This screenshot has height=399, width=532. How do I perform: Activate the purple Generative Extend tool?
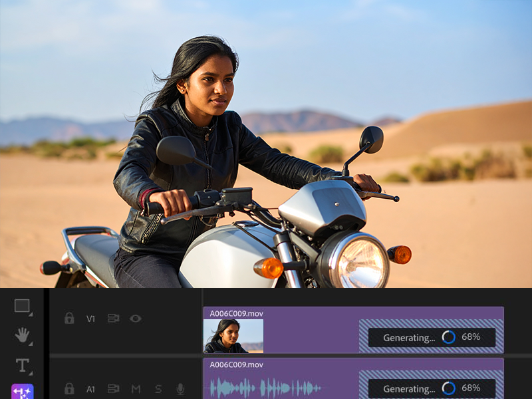pos(22,391)
